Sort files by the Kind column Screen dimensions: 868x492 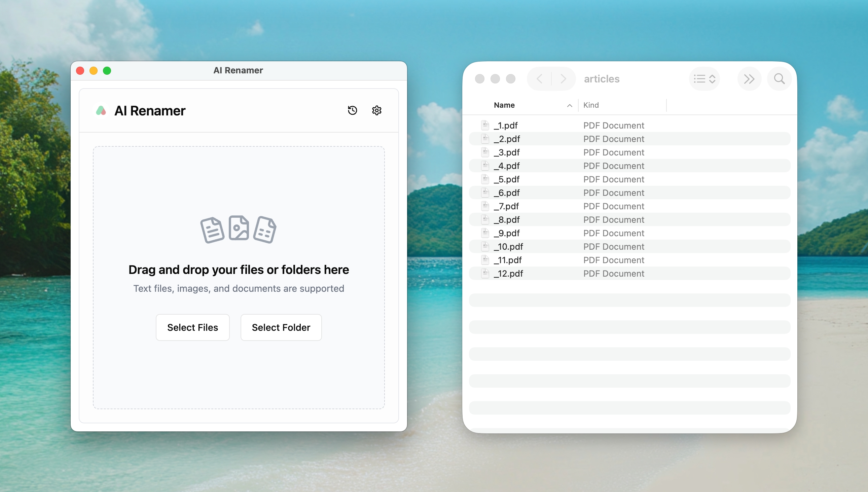point(591,105)
